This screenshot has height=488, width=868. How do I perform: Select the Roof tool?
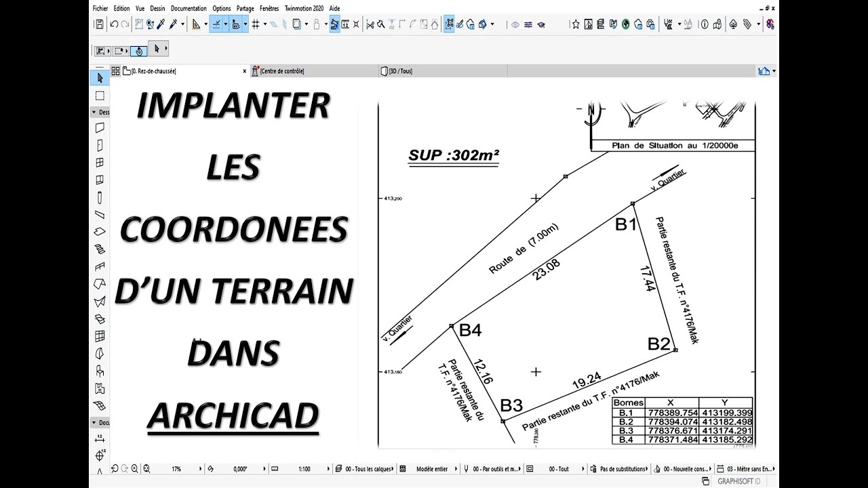[x=100, y=284]
